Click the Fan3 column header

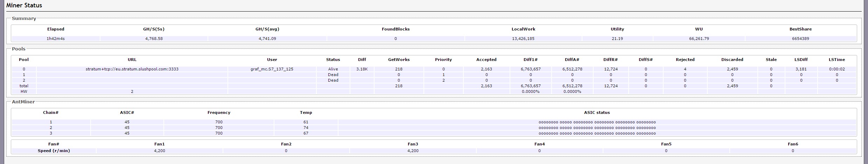pyautogui.click(x=413, y=144)
